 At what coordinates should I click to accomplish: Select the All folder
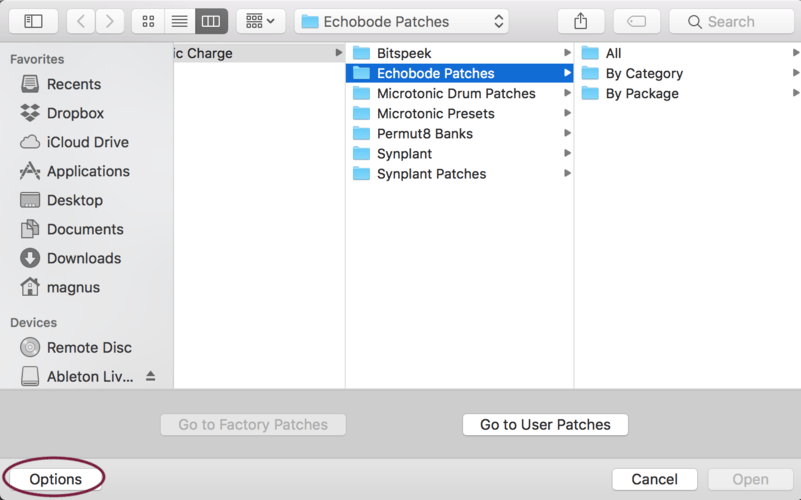pyautogui.click(x=688, y=53)
